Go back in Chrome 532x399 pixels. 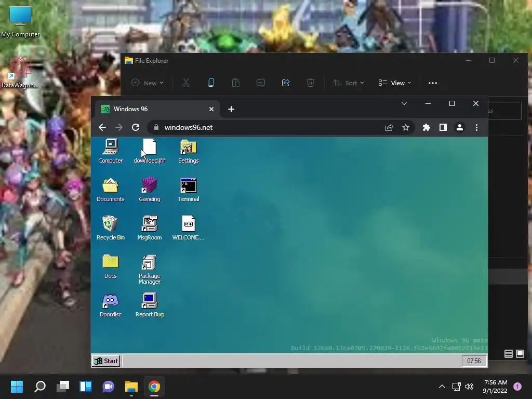pos(102,127)
